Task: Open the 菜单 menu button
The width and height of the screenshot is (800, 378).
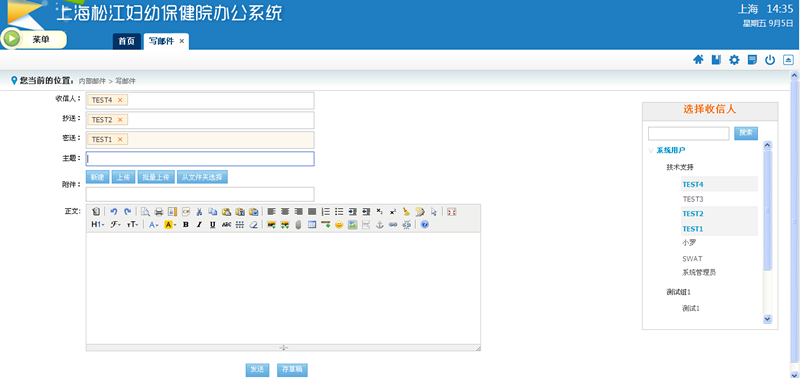Action: pos(34,39)
